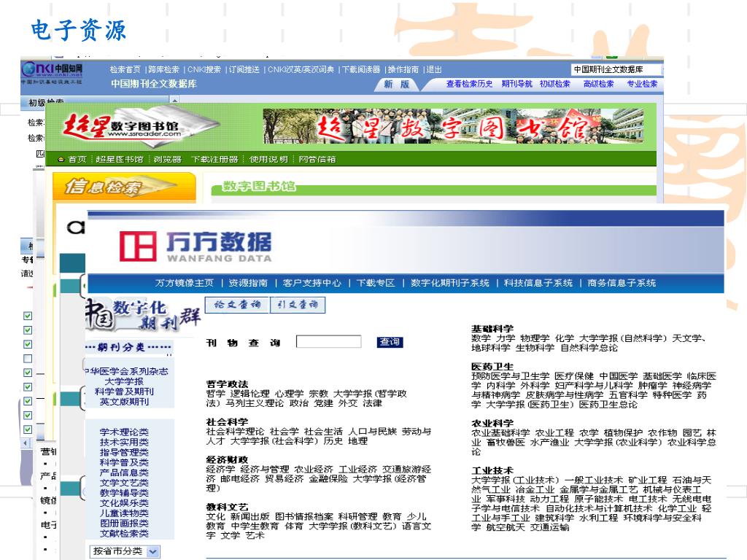Open 中华医学会系列杂志 link
Image resolution: width=747 pixels, height=560 pixels.
[127, 371]
